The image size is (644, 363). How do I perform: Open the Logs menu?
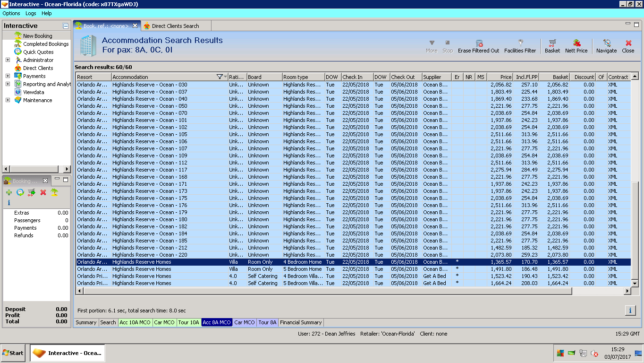(31, 13)
